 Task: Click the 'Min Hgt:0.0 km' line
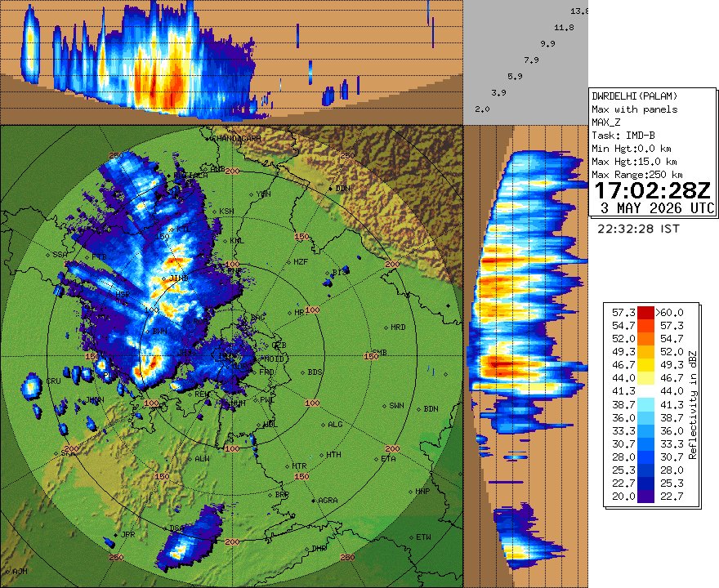point(632,149)
